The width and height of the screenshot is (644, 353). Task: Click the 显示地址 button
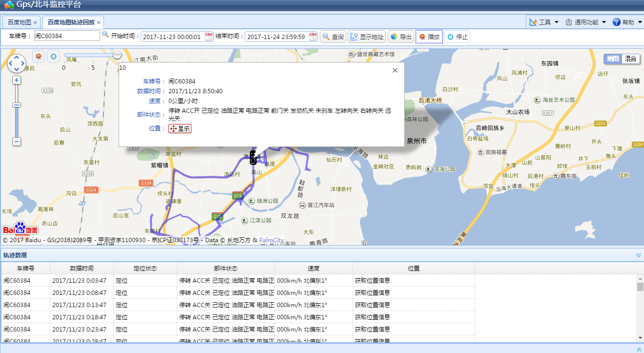pos(367,37)
